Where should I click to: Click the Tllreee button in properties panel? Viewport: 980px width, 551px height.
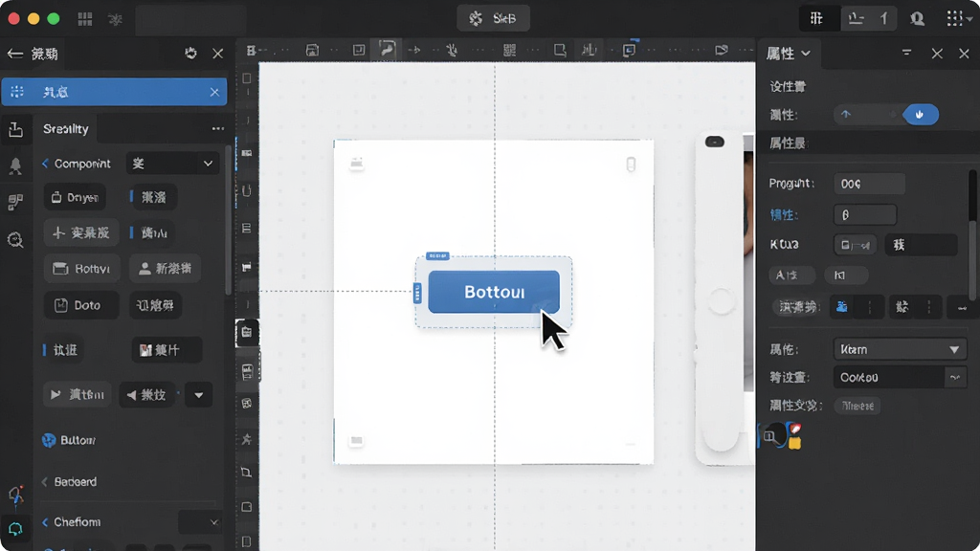857,406
